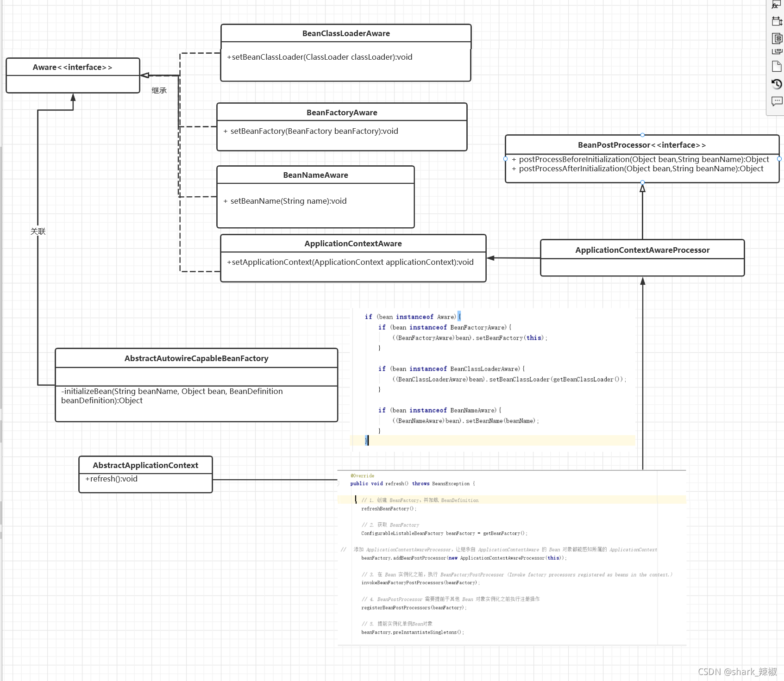Click the registerBeanPostProcessors code line
784x681 pixels.
click(x=414, y=608)
